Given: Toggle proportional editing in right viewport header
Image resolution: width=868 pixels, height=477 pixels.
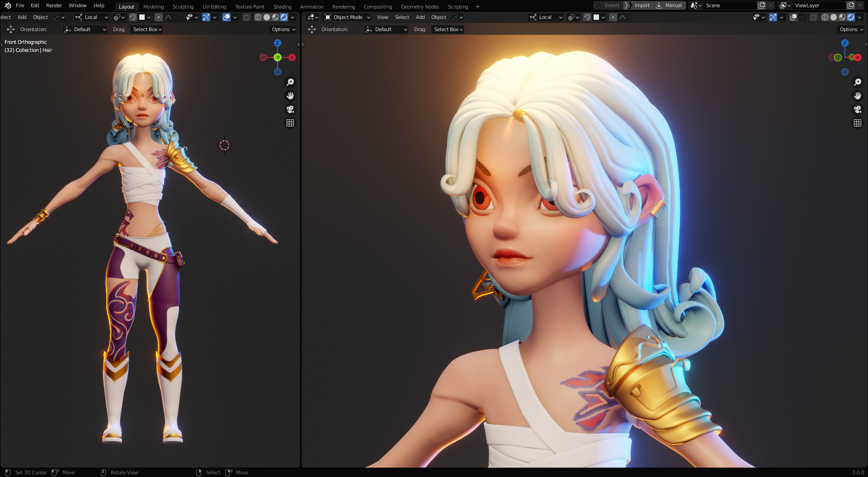Looking at the screenshot, I should 613,17.
